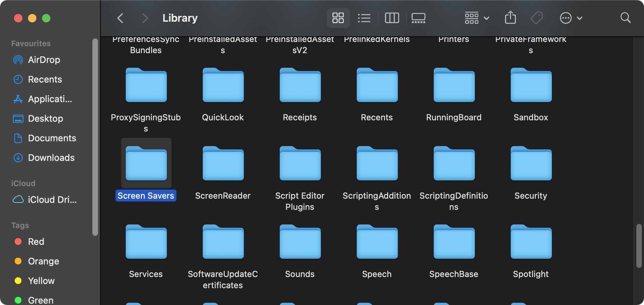Select the Services folder
The width and height of the screenshot is (644, 305).
[x=146, y=242]
